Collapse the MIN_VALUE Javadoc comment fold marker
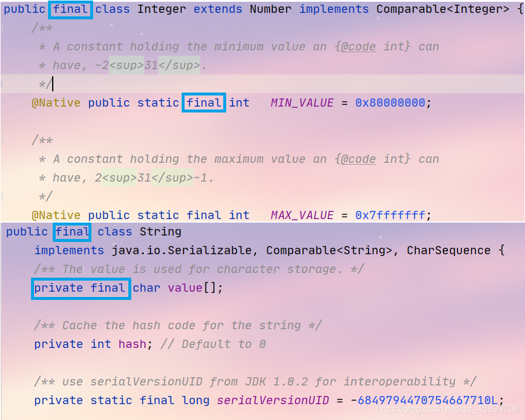The width and height of the screenshot is (525, 420). pos(1,28)
